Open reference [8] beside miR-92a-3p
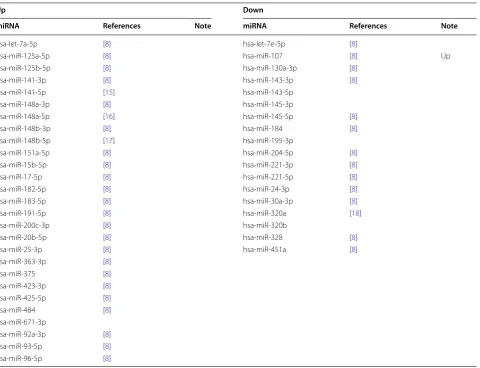Viewport: 480px width, 368px height. pyautogui.click(x=107, y=334)
